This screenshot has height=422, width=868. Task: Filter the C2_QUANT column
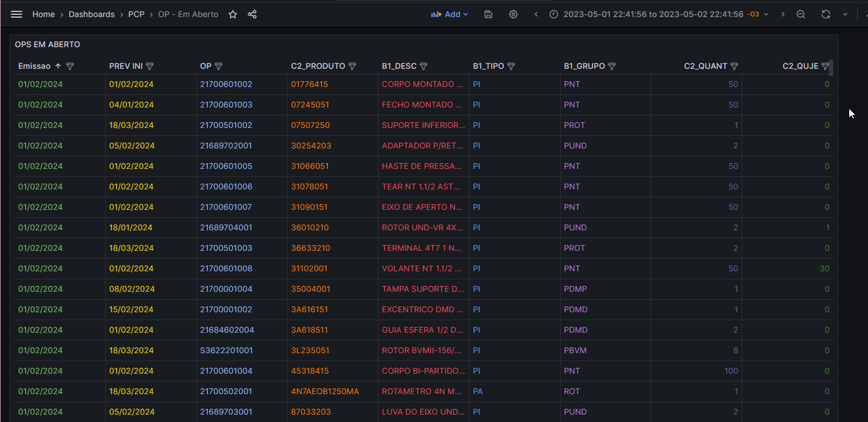[x=734, y=66]
